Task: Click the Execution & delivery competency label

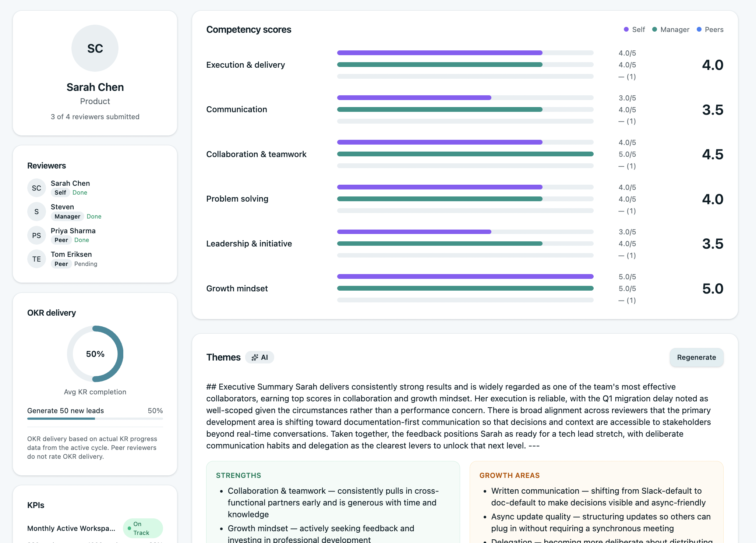Action: pyautogui.click(x=245, y=65)
